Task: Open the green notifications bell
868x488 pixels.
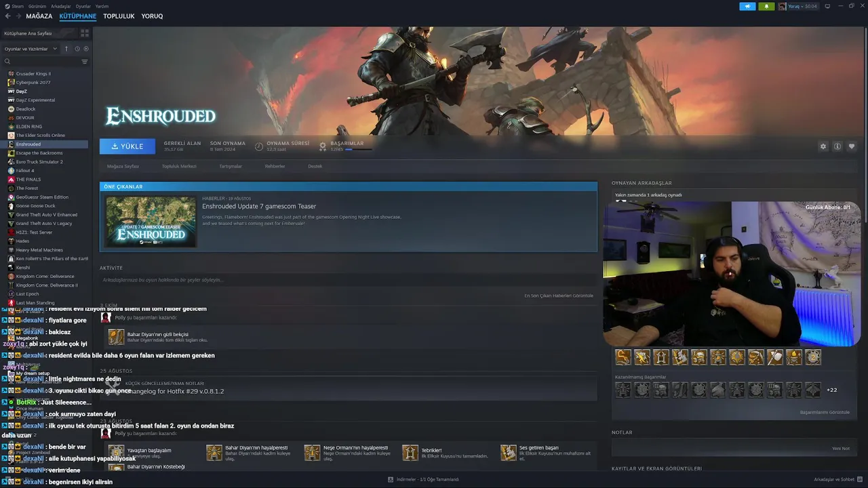Action: click(x=766, y=6)
